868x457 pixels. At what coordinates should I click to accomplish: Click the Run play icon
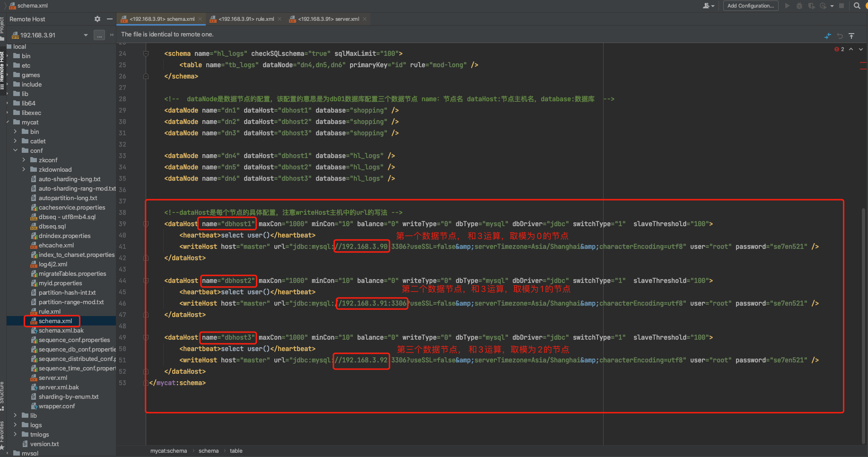[787, 6]
